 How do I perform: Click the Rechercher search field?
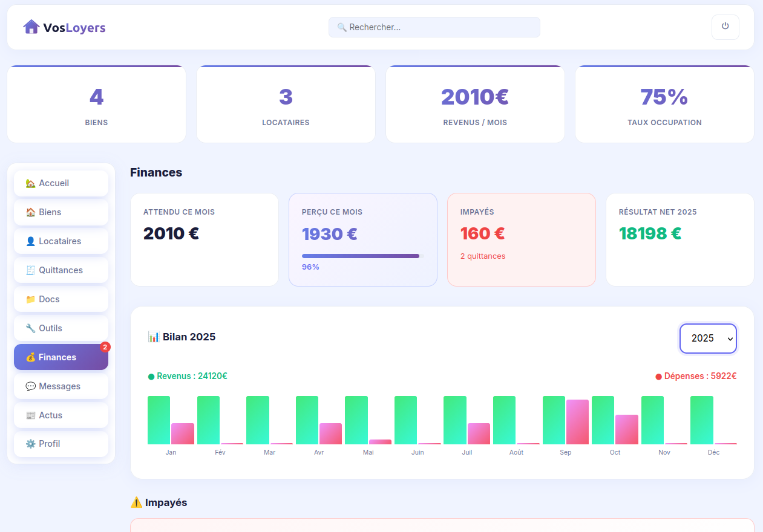coord(434,27)
